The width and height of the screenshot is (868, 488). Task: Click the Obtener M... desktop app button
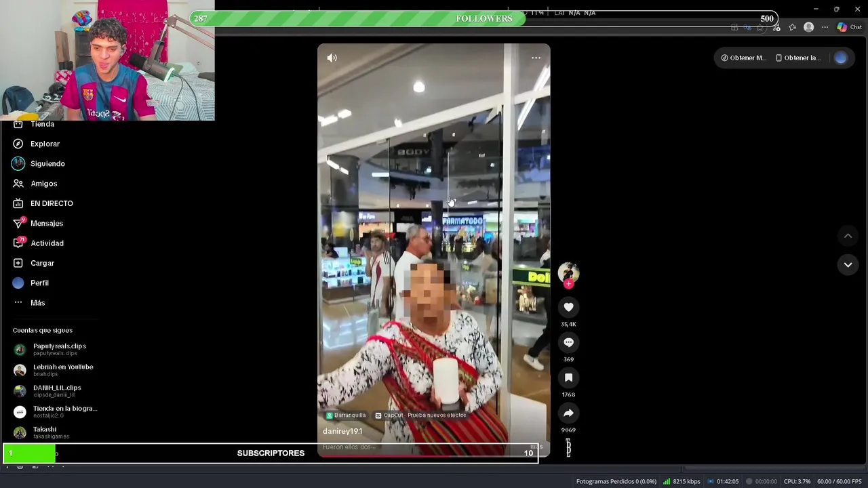743,58
